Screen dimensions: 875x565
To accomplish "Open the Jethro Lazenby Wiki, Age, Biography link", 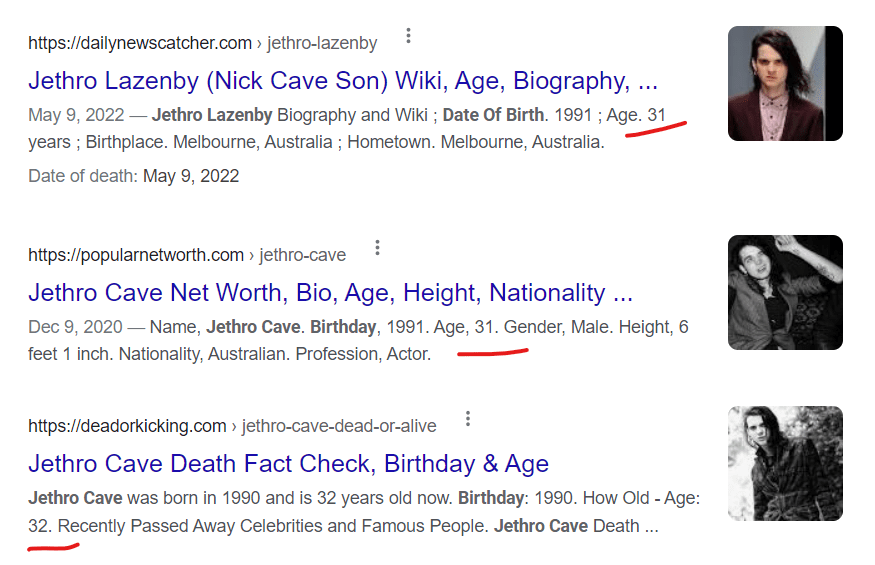I will click(x=342, y=80).
